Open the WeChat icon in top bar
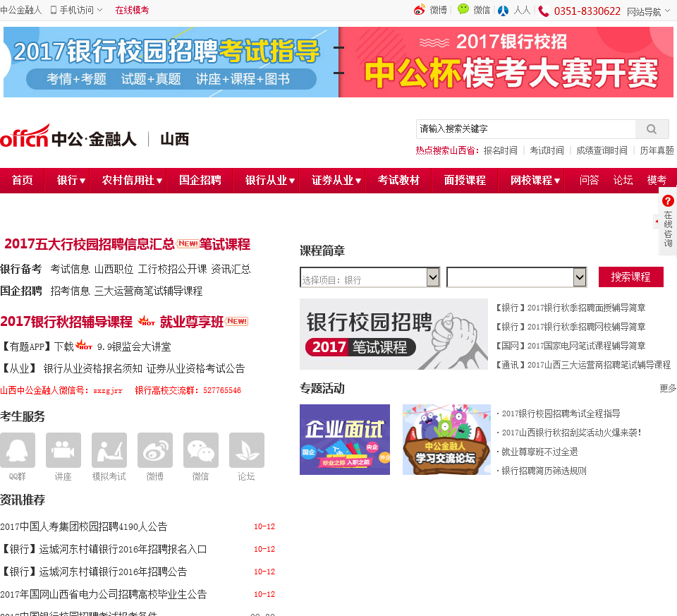 tap(463, 9)
